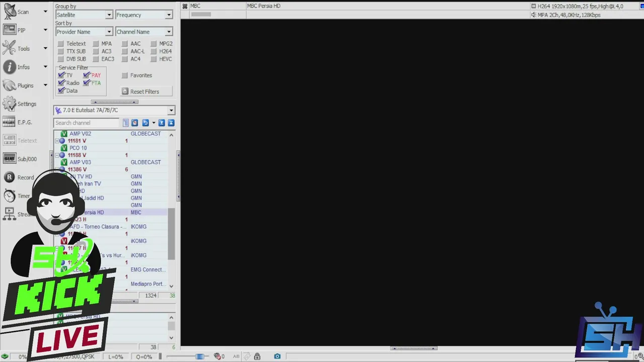This screenshot has width=644, height=362.
Task: Select the 11188 V transponder row
Action: [111, 155]
